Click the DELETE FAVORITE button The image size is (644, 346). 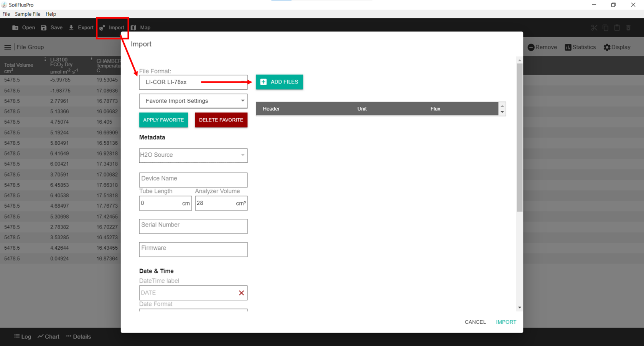221,120
